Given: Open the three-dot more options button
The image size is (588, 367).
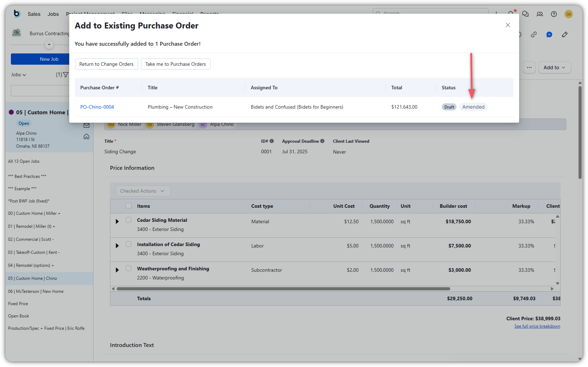Looking at the screenshot, I should tap(529, 67).
